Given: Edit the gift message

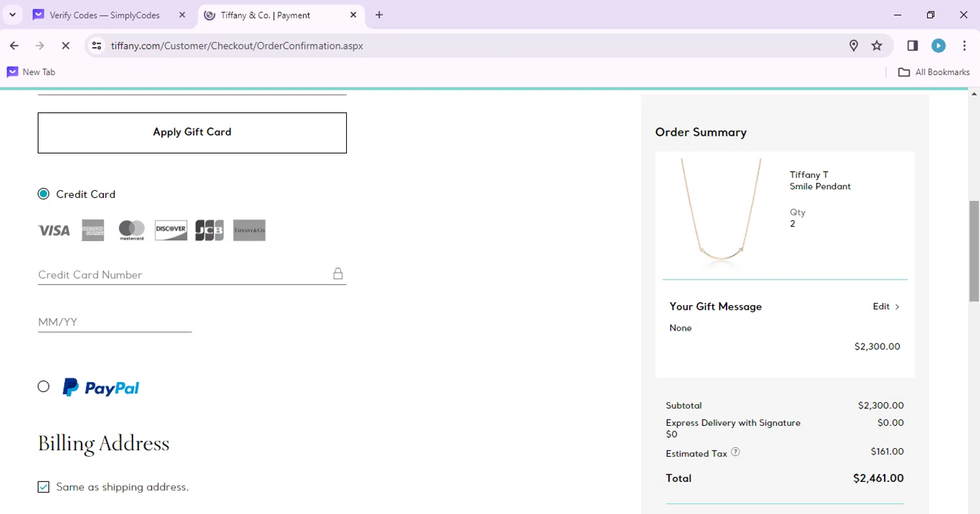Looking at the screenshot, I should pos(881,306).
